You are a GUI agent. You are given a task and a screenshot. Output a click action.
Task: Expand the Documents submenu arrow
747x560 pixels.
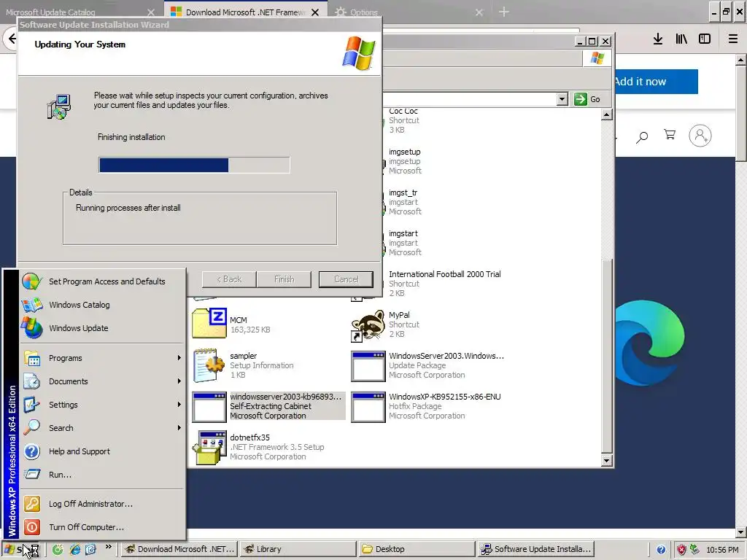179,381
